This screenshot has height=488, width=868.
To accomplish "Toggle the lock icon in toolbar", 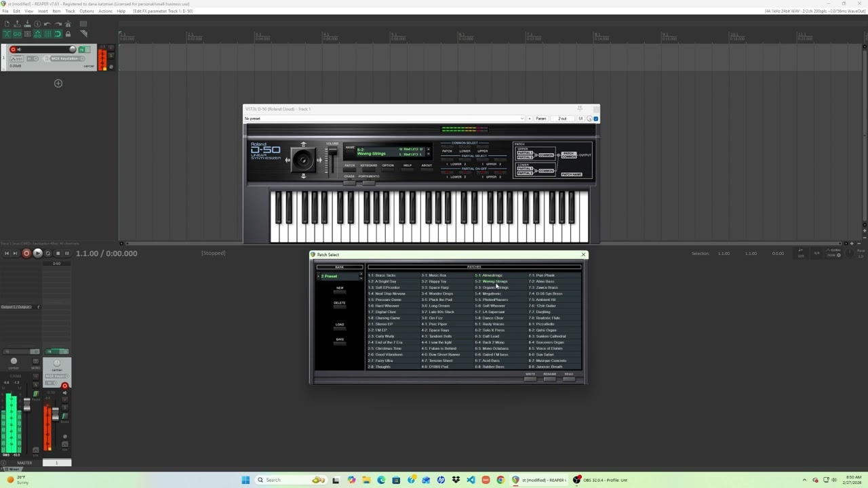I will click(x=68, y=34).
